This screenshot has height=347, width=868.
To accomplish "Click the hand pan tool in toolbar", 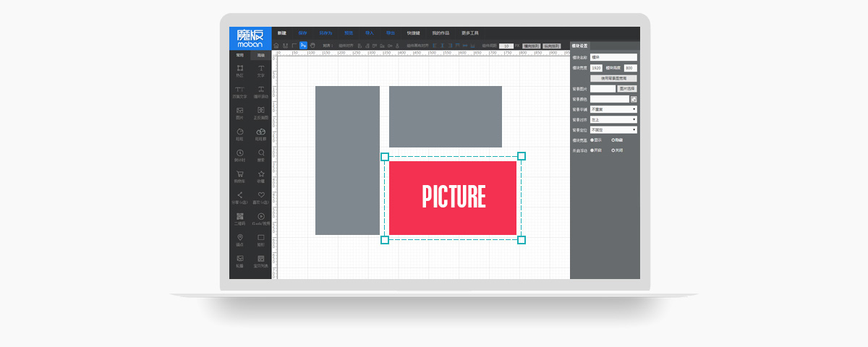I will pos(312,45).
